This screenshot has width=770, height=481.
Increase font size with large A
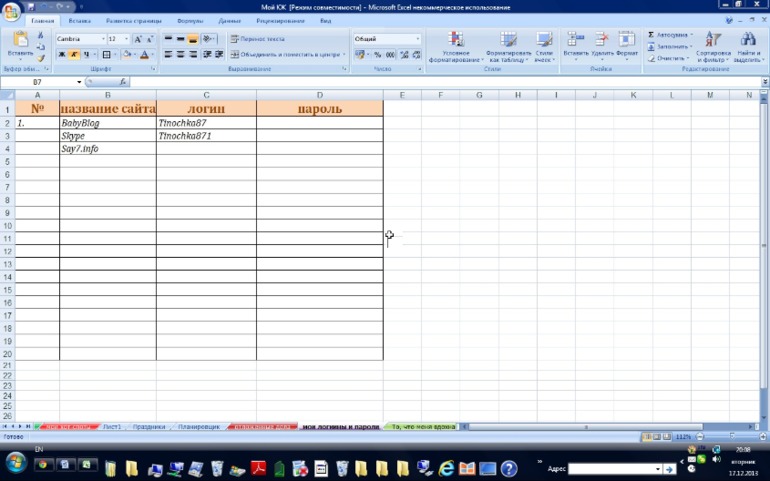coord(138,39)
